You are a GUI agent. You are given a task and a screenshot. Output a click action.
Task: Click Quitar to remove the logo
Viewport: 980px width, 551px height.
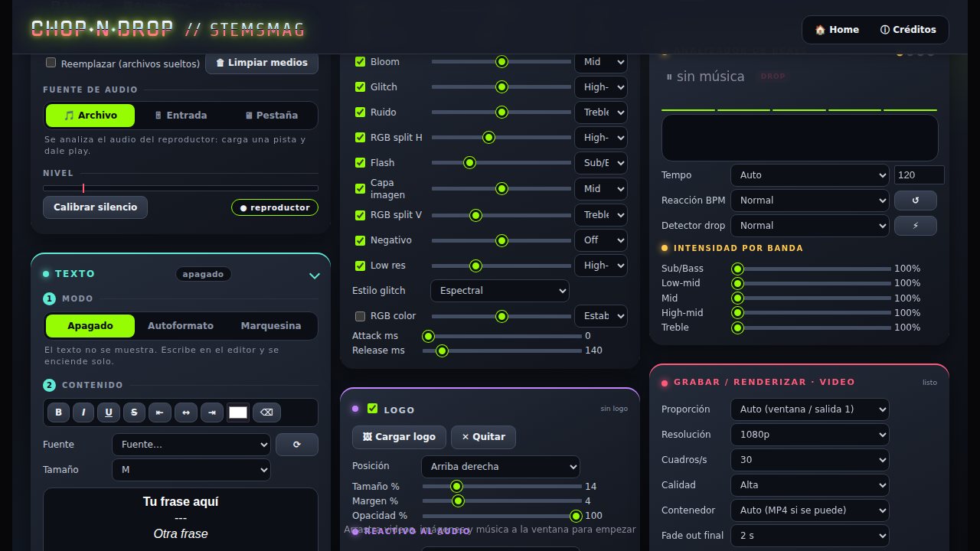(483, 437)
